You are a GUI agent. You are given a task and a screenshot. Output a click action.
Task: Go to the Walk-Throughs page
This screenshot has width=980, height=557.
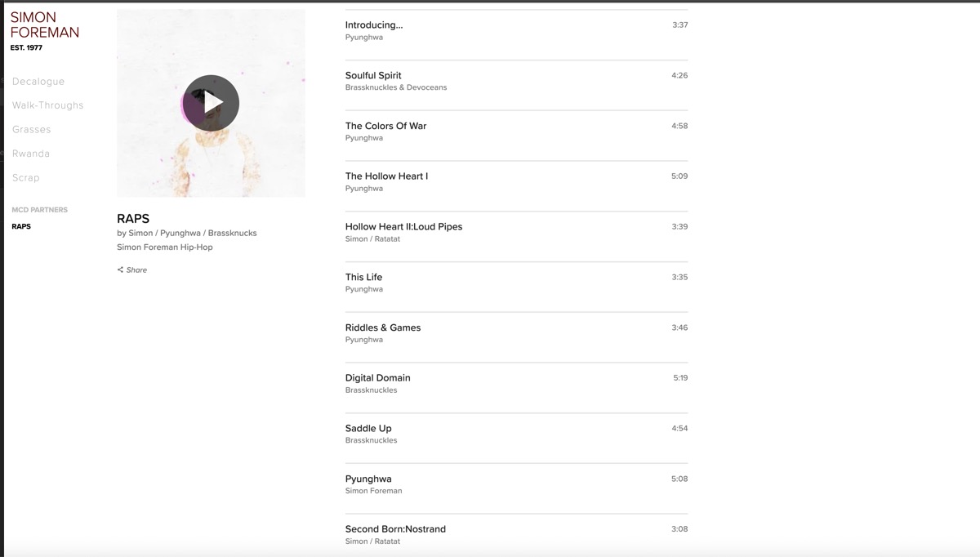pyautogui.click(x=47, y=105)
